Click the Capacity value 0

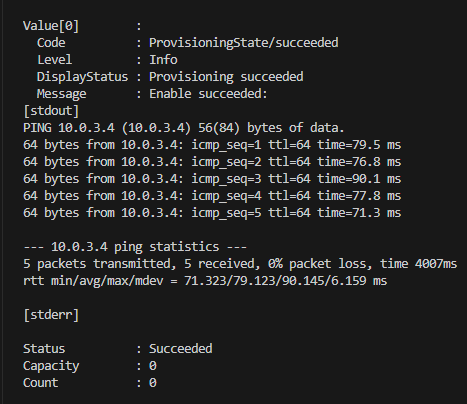pyautogui.click(x=153, y=366)
